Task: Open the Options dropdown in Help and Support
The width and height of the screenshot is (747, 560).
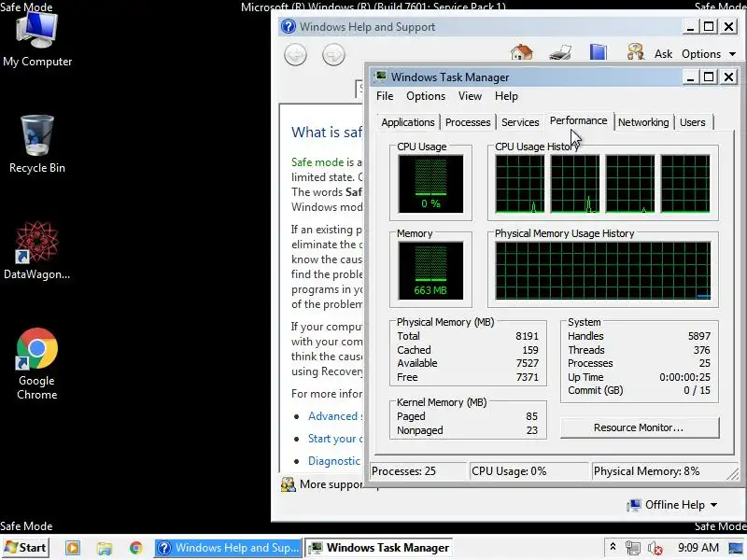Action: click(709, 54)
